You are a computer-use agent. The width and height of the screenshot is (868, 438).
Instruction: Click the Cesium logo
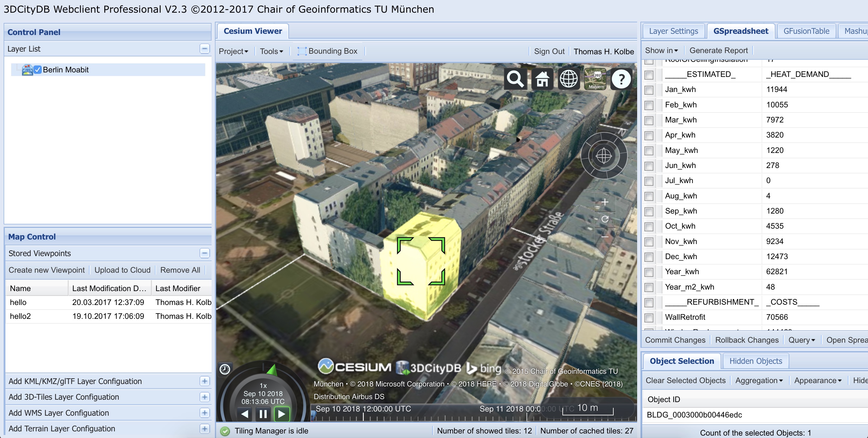[x=355, y=367]
